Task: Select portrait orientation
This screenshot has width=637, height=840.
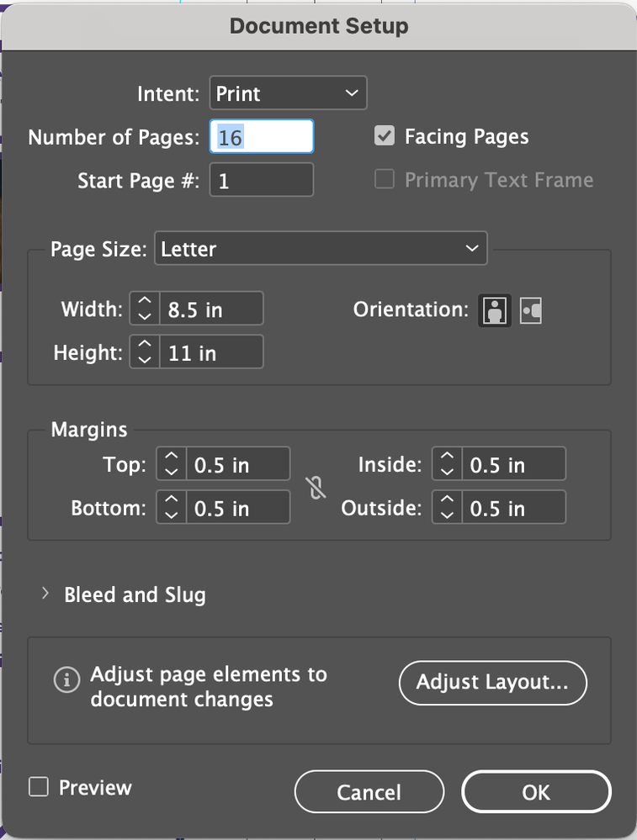Action: 494,310
